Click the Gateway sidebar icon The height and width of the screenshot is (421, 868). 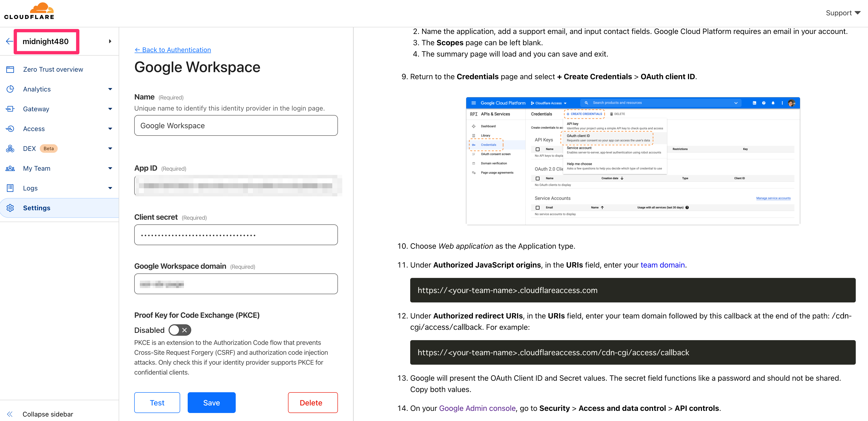pyautogui.click(x=10, y=109)
